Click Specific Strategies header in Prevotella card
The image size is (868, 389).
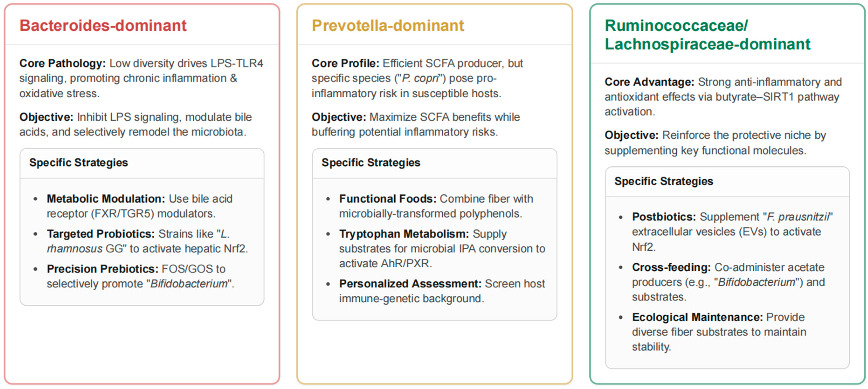pos(371,163)
